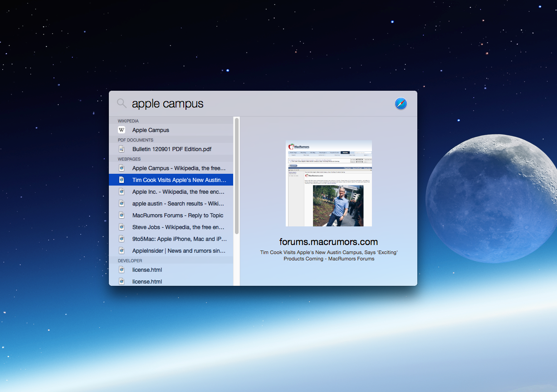This screenshot has height=392, width=557.
Task: Click icon beside Apple Campus - Wikipedia webpage
Action: pos(122,168)
